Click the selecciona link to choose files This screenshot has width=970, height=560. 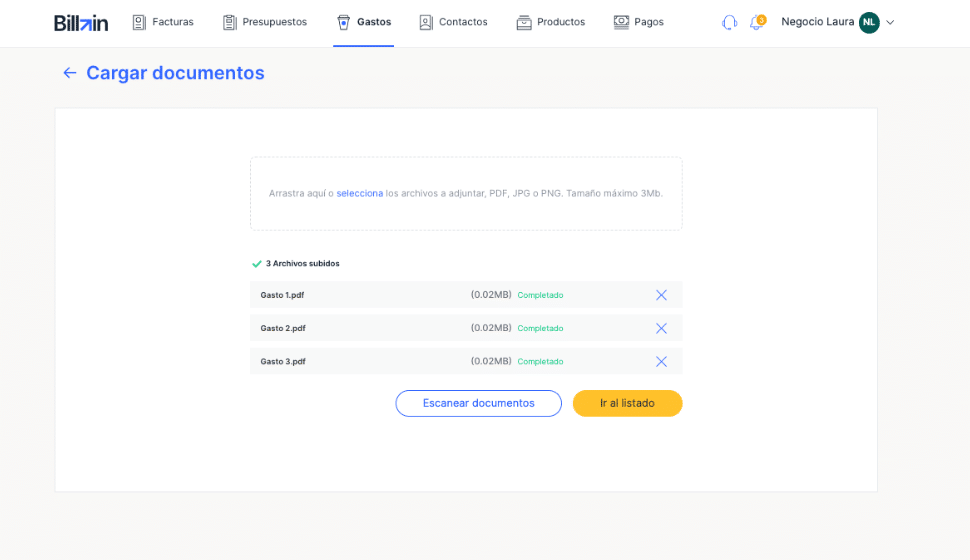pyautogui.click(x=359, y=193)
